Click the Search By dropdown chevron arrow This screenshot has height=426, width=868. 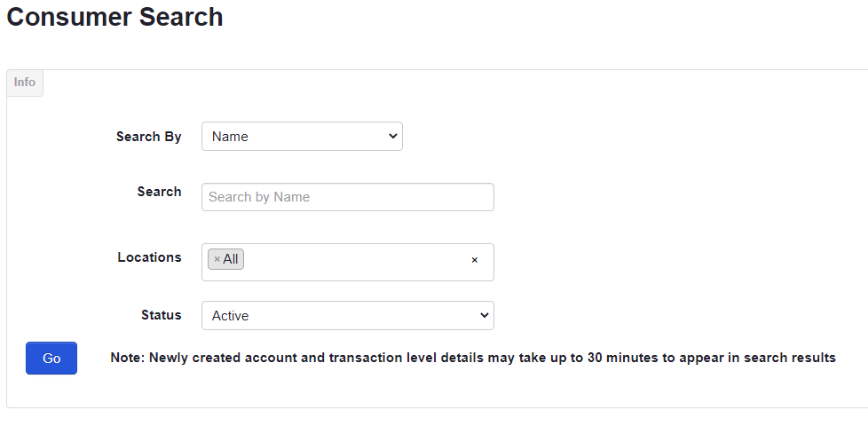pos(393,137)
